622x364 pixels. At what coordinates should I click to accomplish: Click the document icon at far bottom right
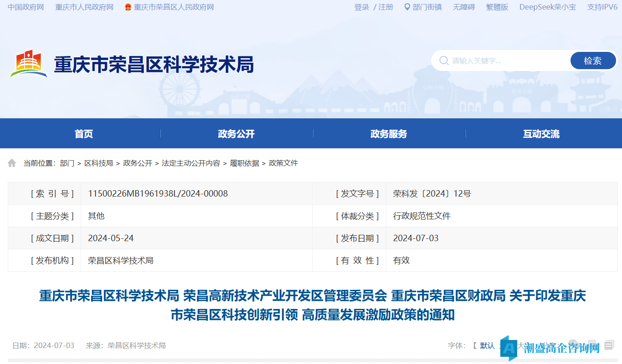[x=609, y=345]
